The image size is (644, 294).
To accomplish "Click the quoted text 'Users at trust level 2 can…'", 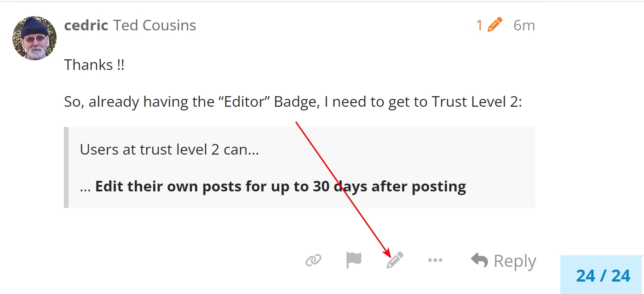I will pos(169,150).
